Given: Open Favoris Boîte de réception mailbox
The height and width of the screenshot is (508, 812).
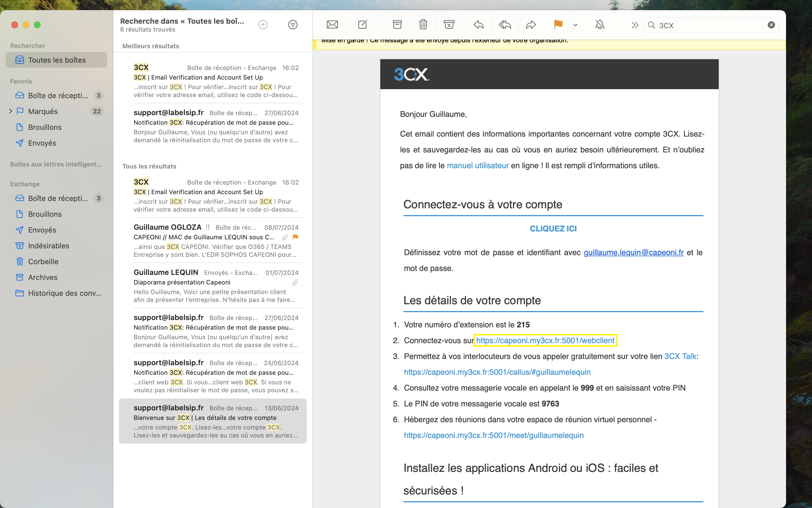Looking at the screenshot, I should (56, 95).
